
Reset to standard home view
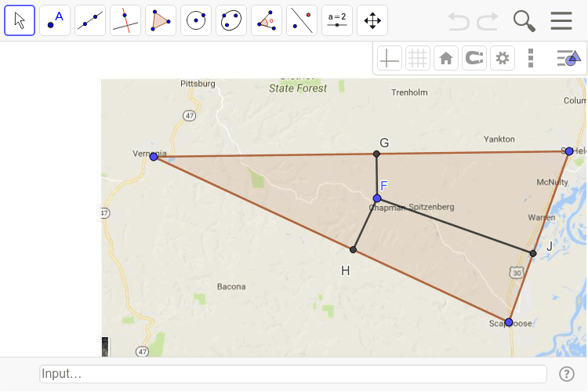[446, 58]
